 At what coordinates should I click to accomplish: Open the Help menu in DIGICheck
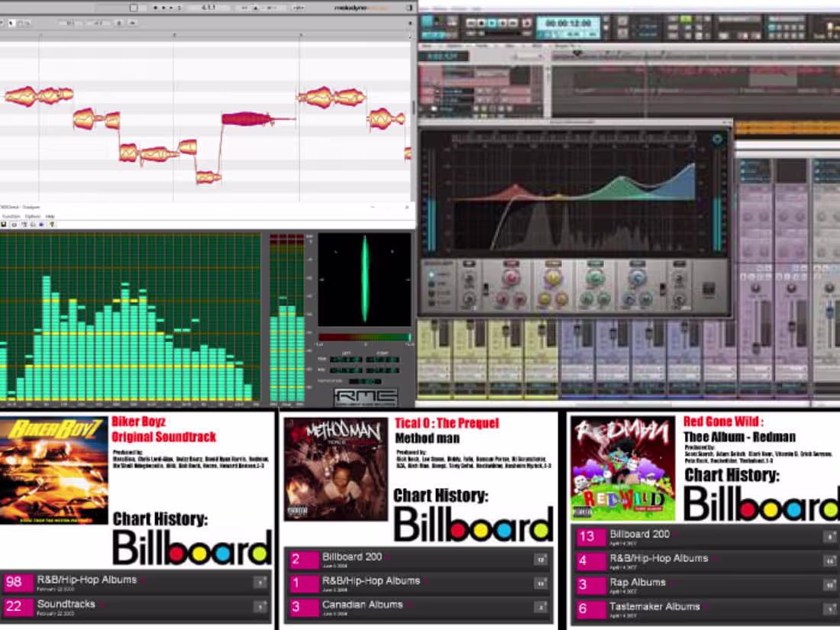point(49,218)
